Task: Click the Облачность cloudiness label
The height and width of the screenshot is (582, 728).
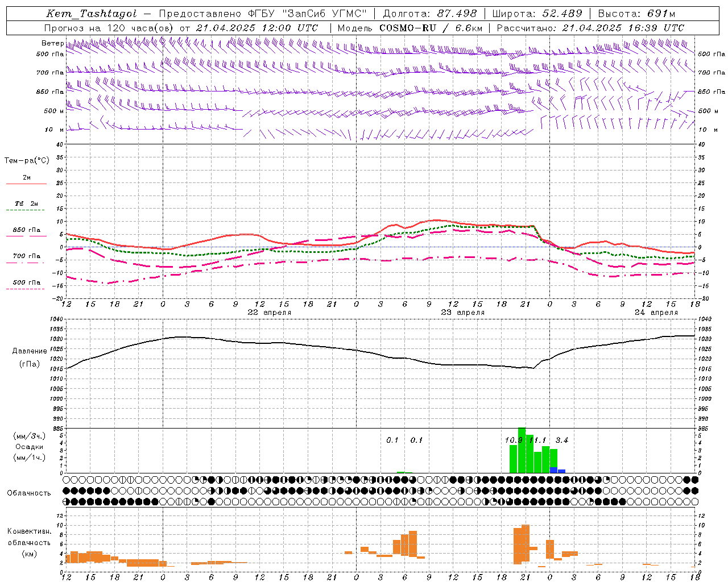Action: [x=29, y=493]
